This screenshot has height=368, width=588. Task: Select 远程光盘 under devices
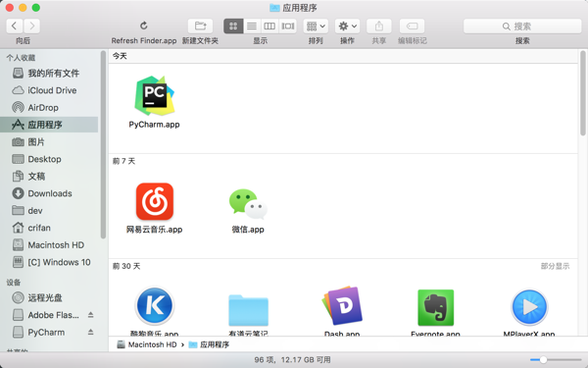coord(50,297)
